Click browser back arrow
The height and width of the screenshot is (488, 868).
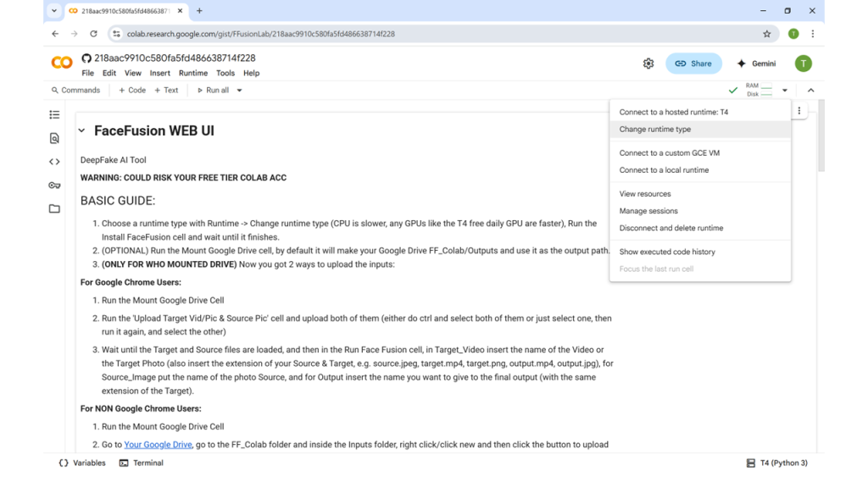pos(55,34)
